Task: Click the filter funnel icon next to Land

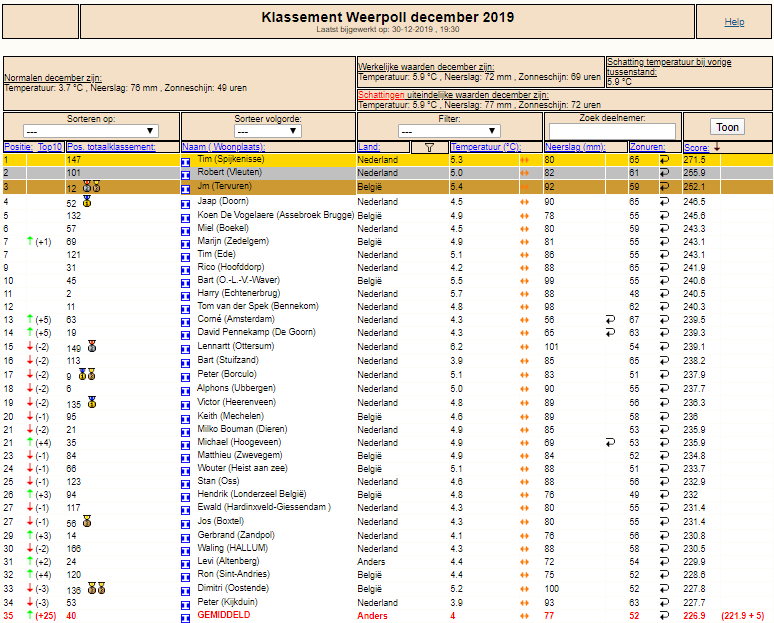Action: pos(429,147)
